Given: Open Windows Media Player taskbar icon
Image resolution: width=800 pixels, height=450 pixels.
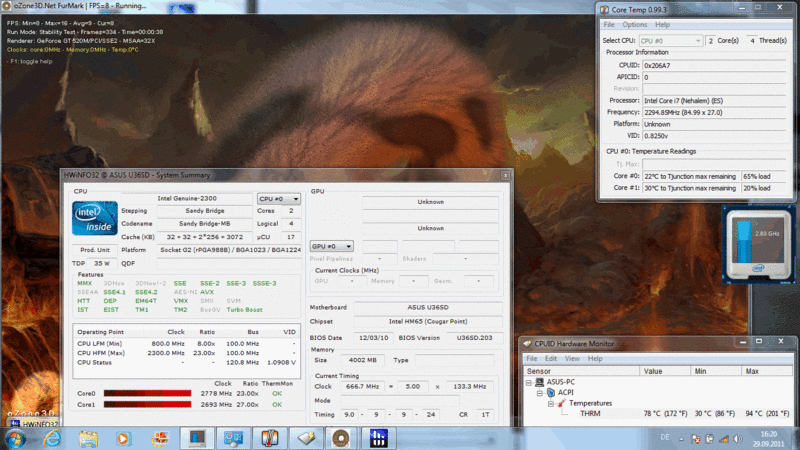Looking at the screenshot, I should click(123, 438).
